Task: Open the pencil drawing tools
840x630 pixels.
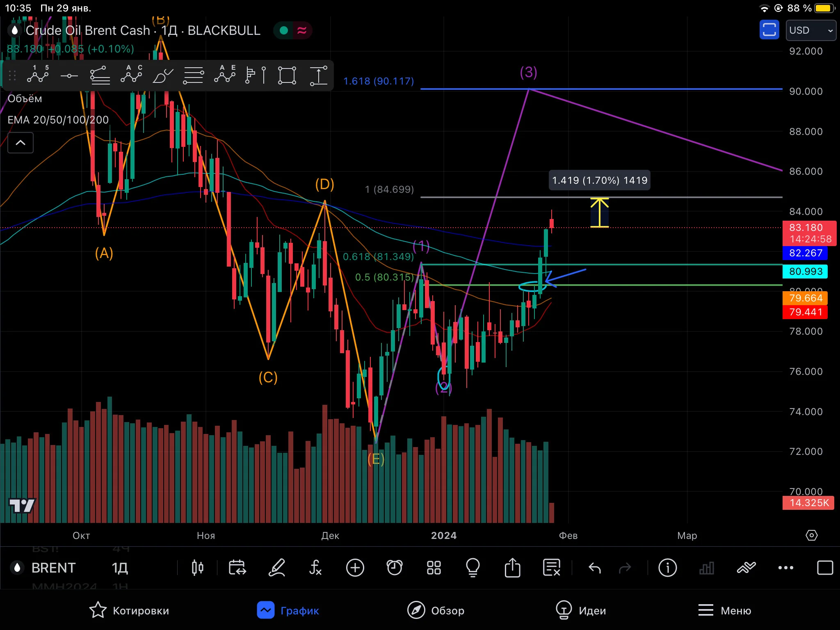Action: pyautogui.click(x=276, y=568)
